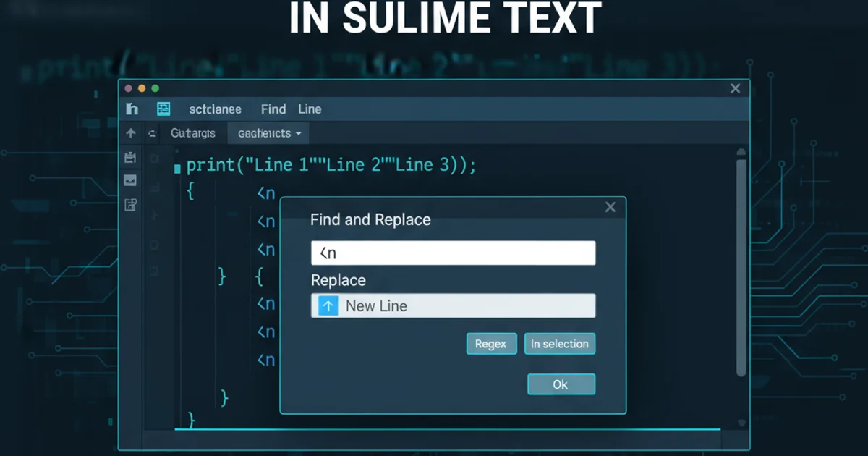The height and width of the screenshot is (456, 868).
Task: Click the vertical scrollbar thumb in the editor
Action: [x=741, y=268]
